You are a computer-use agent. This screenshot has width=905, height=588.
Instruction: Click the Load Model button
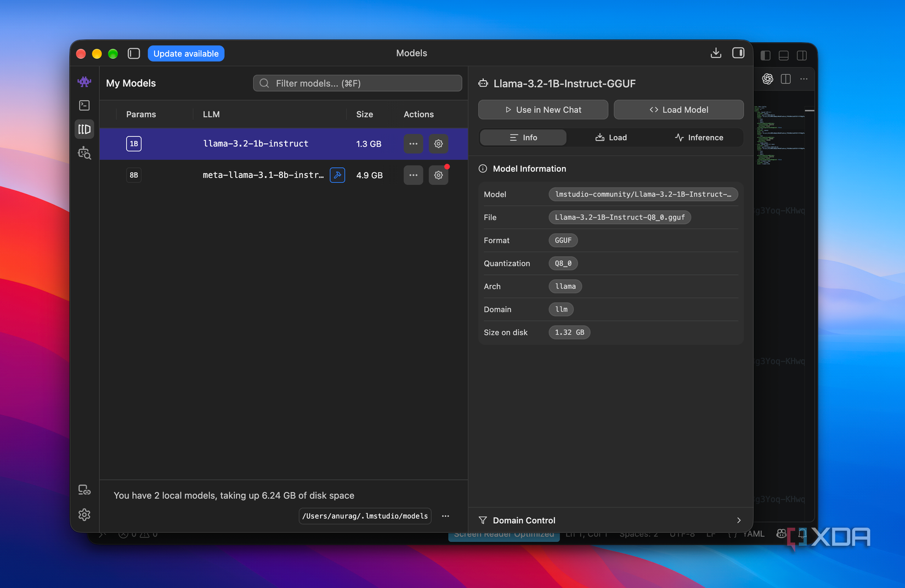pyautogui.click(x=678, y=110)
